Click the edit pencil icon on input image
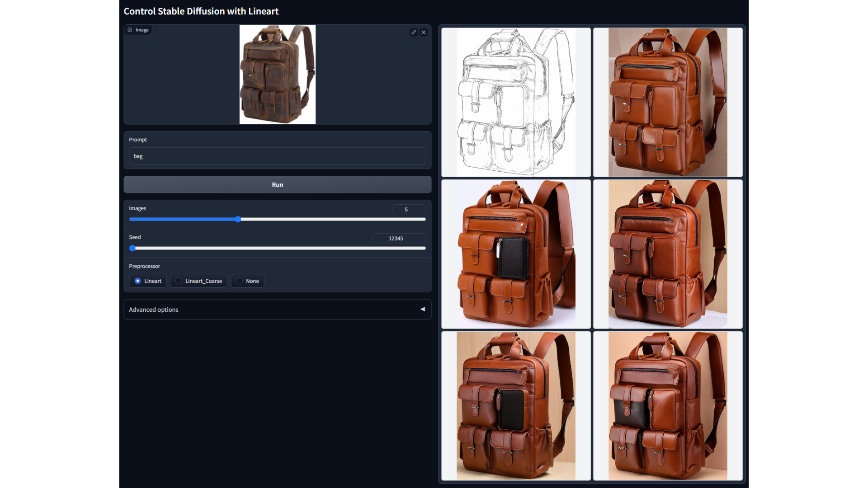Viewport: 868px width, 488px height. coord(413,32)
